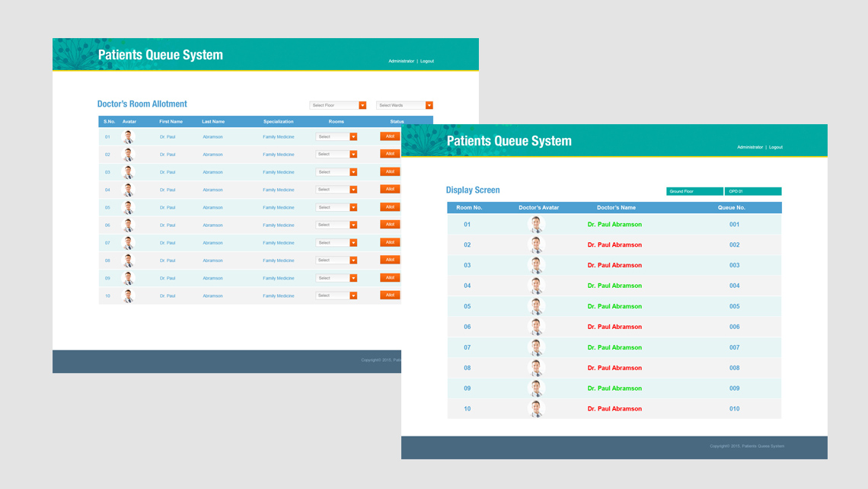Screen dimensions: 868x489
Task: Select doctor avatar for Room No. 01
Action: pyautogui.click(x=536, y=225)
